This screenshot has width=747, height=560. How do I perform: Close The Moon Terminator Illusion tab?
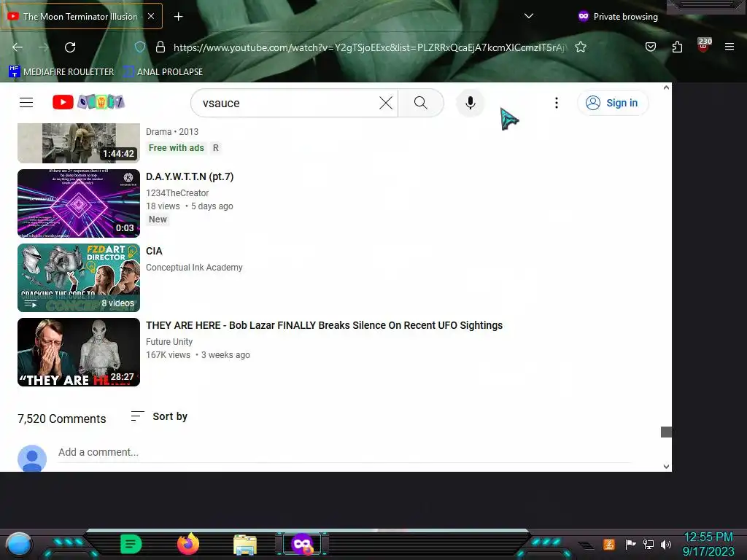[x=150, y=16]
